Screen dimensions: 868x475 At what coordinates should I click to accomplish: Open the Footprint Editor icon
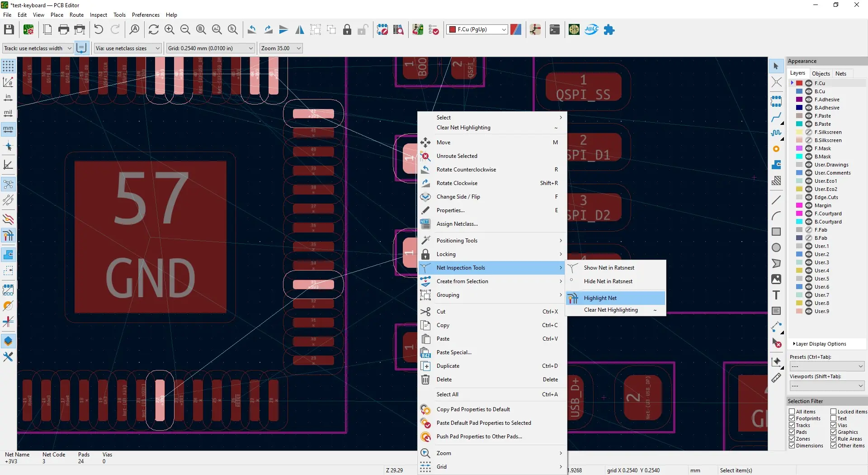click(x=382, y=30)
